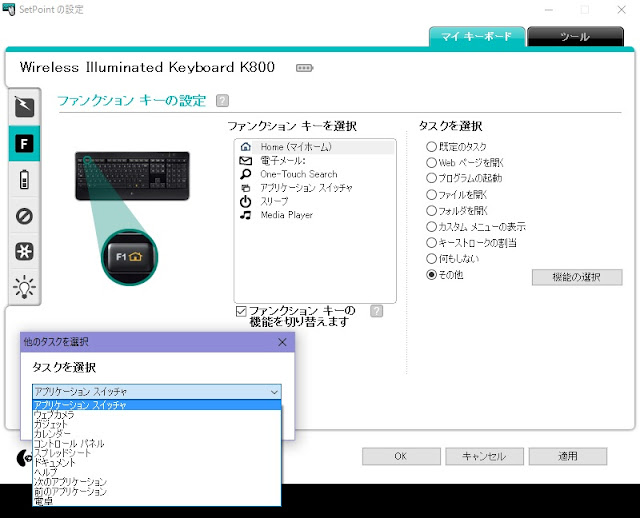Open the battery status sidebar icon

click(24, 179)
